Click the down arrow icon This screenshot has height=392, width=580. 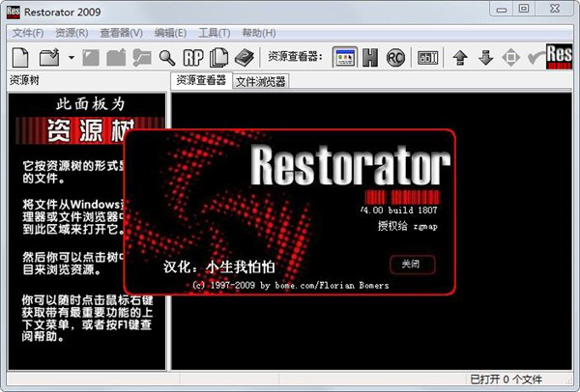pyautogui.click(x=486, y=57)
